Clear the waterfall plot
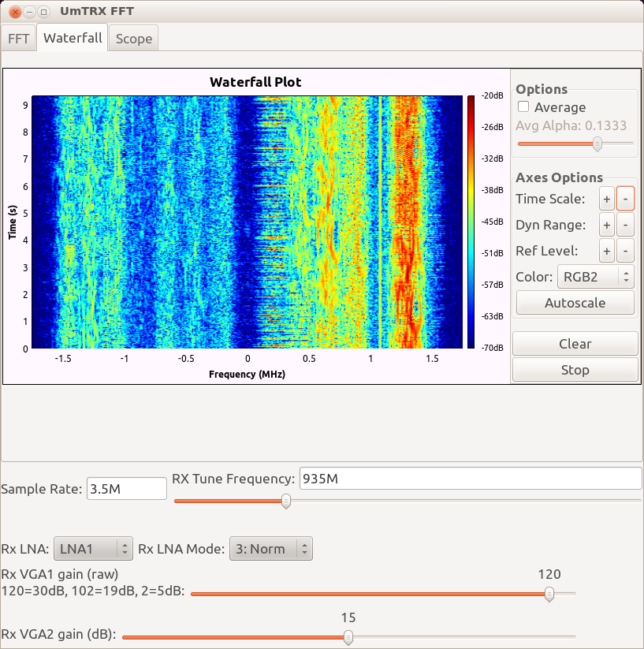 click(x=575, y=344)
